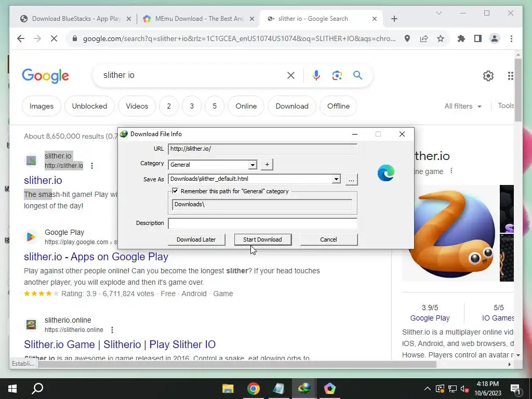
Task: Click the Chrome address bar
Action: coord(239,38)
